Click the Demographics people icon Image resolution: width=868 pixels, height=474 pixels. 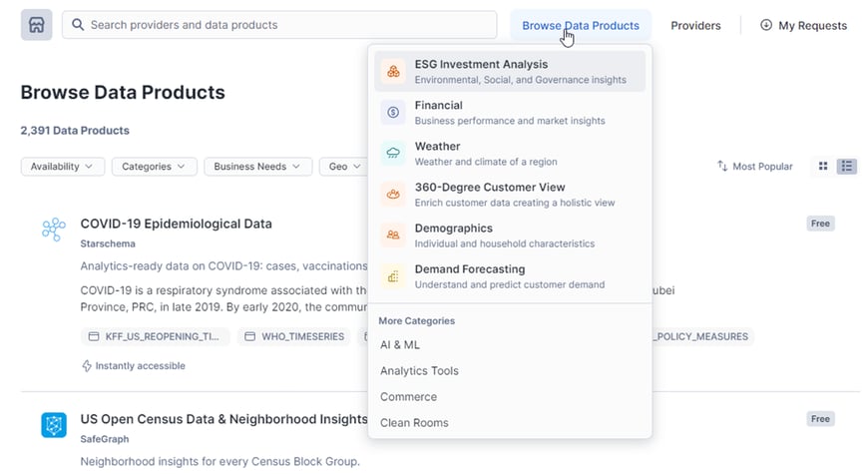[393, 236]
